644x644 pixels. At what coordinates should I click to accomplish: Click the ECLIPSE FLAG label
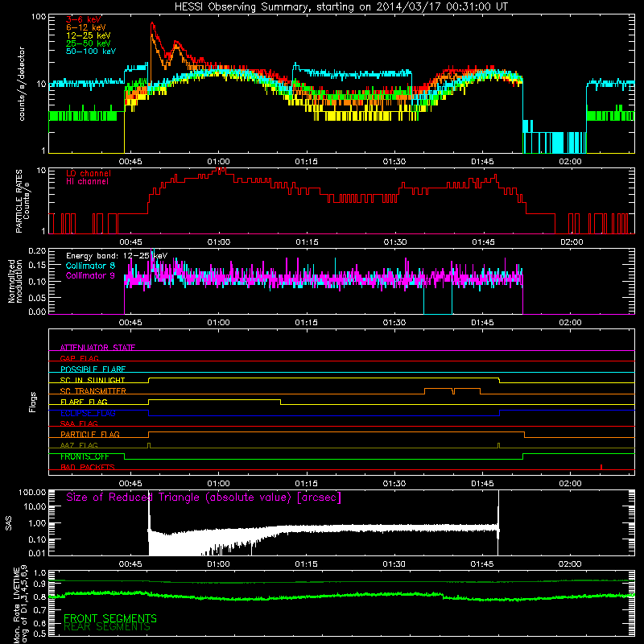88,413
